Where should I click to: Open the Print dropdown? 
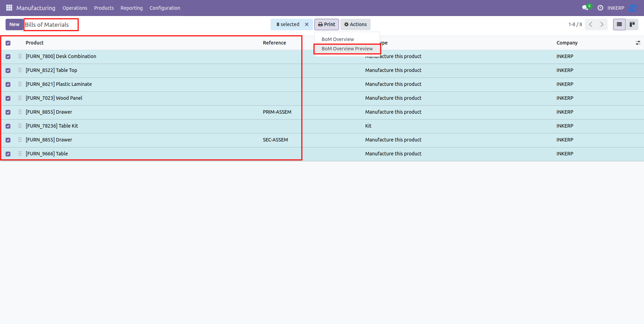327,24
